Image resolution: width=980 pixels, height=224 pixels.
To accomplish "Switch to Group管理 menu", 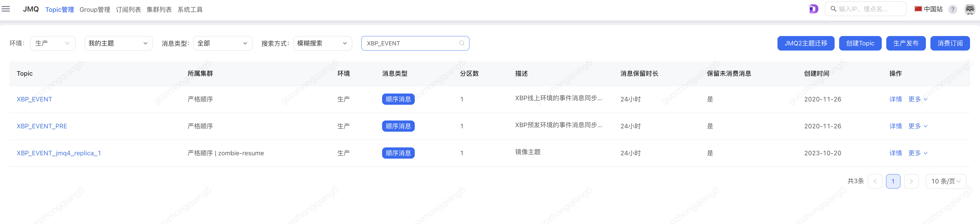I will click(x=95, y=9).
